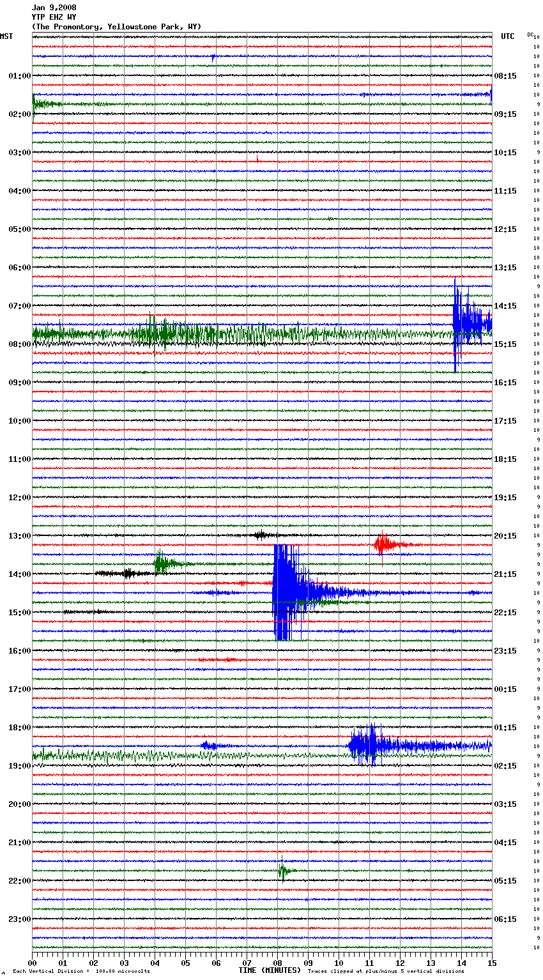Image resolution: width=543 pixels, height=980 pixels.
Task: Click the 15:00 MST time label
Action: click(20, 613)
